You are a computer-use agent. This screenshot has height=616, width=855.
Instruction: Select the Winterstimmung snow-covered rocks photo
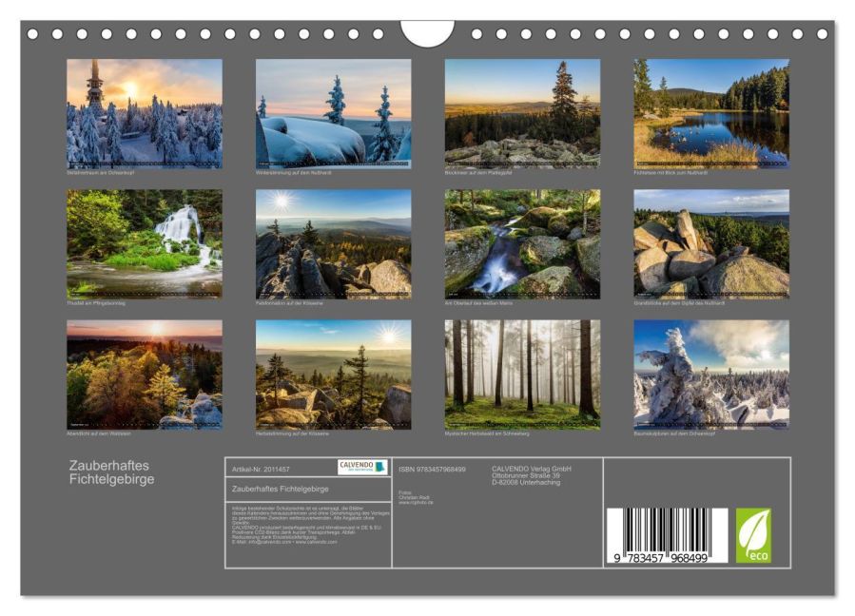(x=333, y=112)
